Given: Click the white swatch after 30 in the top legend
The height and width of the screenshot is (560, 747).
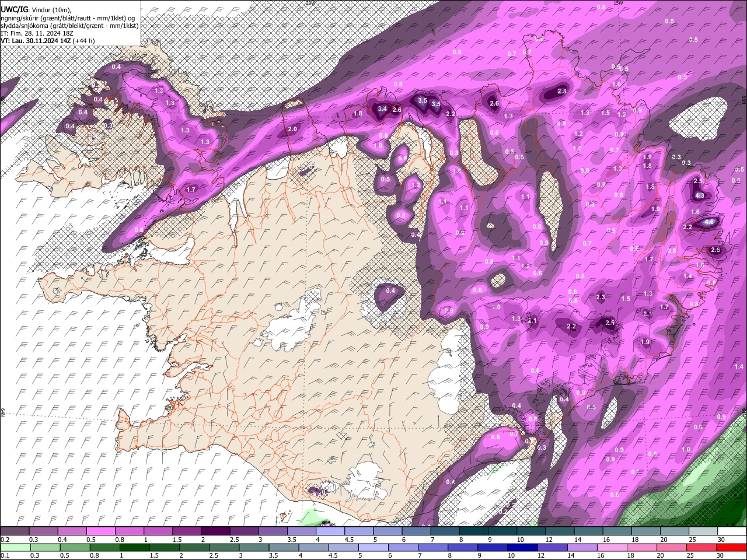Looking at the screenshot, I should pos(732,531).
